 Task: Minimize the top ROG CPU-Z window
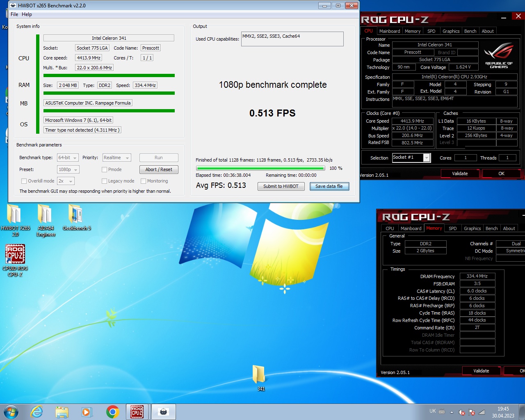coord(504,17)
